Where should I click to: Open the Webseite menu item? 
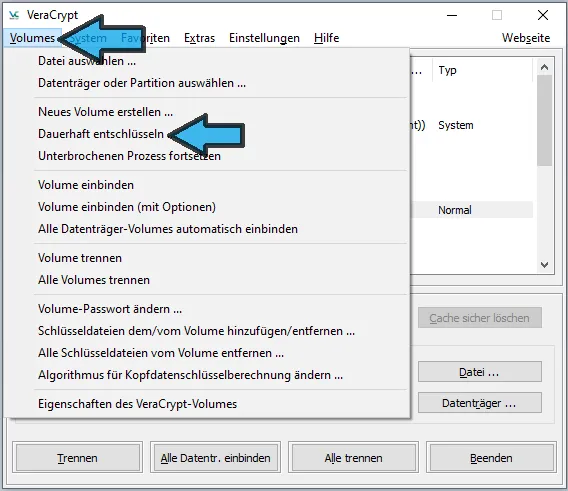pos(526,38)
